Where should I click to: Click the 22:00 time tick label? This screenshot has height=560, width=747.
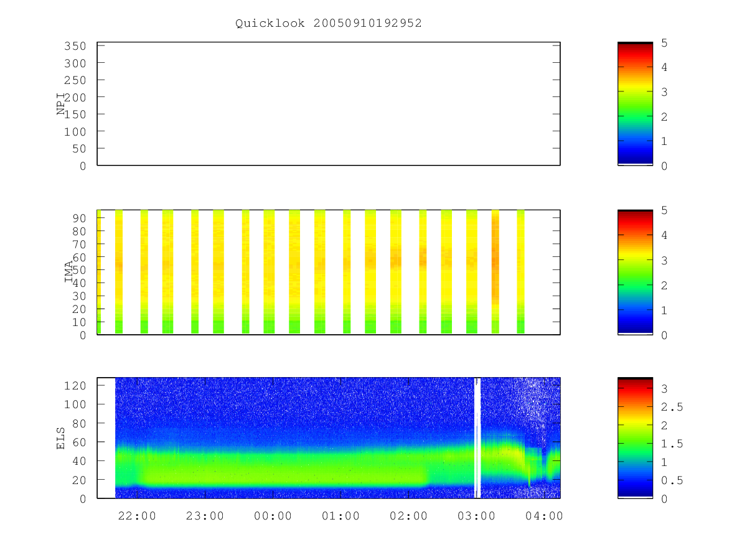(x=138, y=516)
